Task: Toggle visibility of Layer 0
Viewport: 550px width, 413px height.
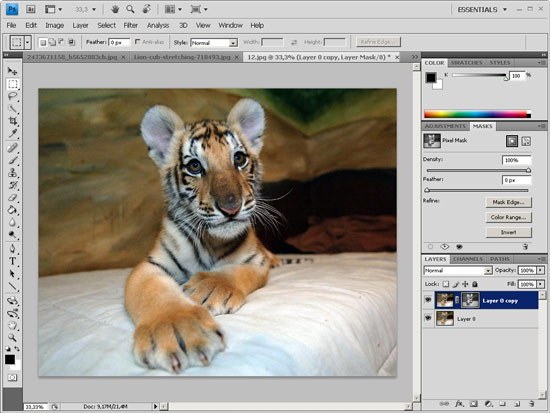Action: point(428,318)
